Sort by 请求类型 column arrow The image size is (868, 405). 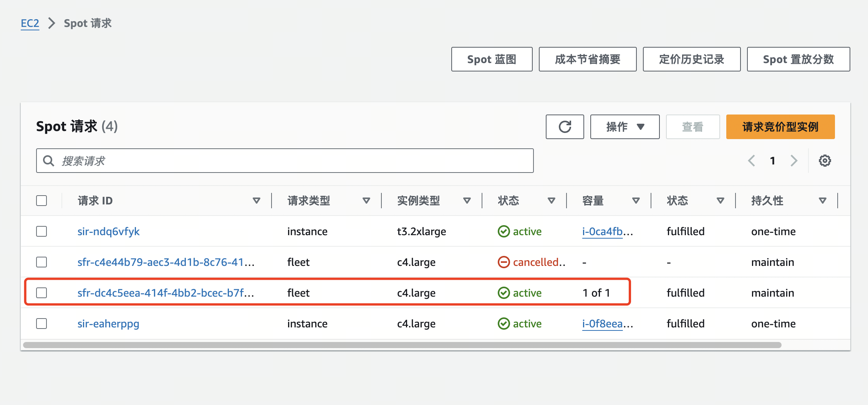(366, 201)
